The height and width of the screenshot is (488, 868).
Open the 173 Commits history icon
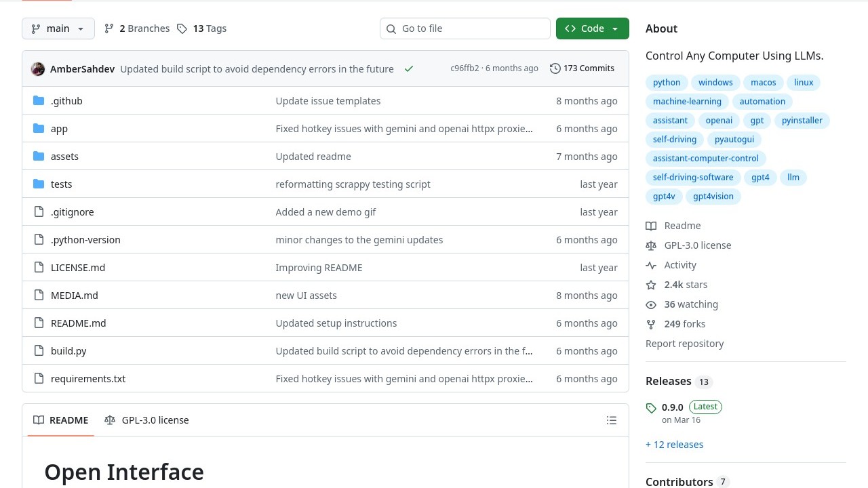pos(555,68)
